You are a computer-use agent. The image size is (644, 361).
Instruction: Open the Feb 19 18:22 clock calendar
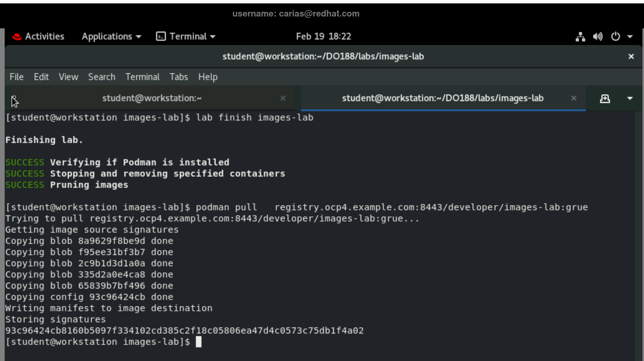coord(323,36)
